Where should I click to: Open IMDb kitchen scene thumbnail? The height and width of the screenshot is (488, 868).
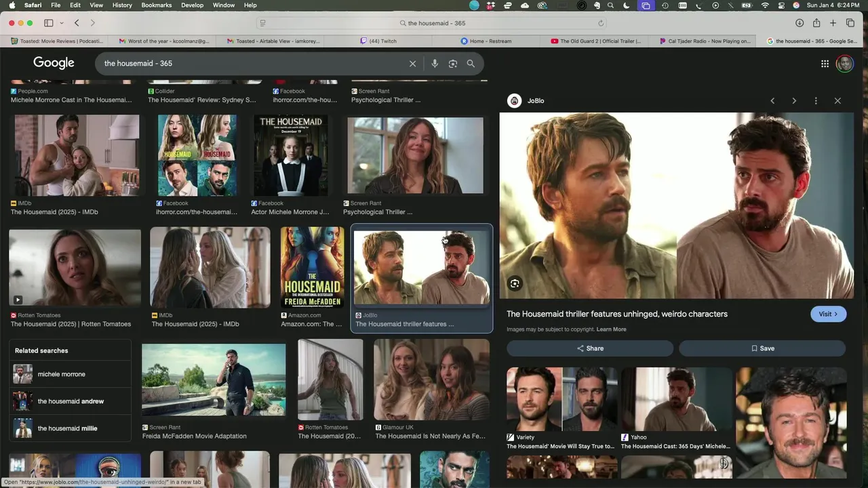(x=77, y=155)
